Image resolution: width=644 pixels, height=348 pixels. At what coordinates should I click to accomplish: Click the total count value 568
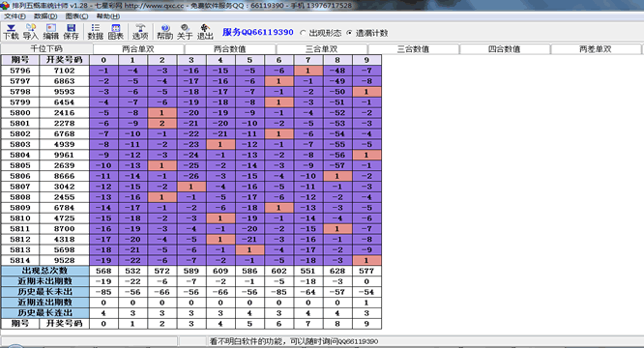pyautogui.click(x=103, y=271)
